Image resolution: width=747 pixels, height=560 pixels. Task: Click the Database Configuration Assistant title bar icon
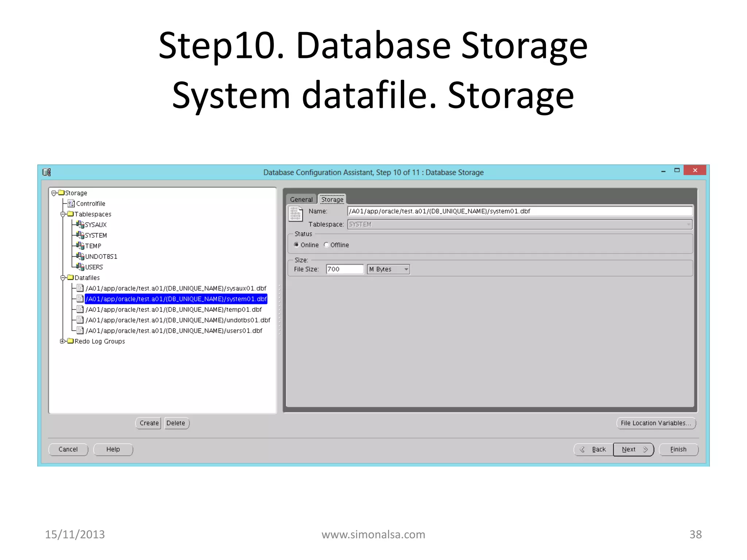pos(47,172)
